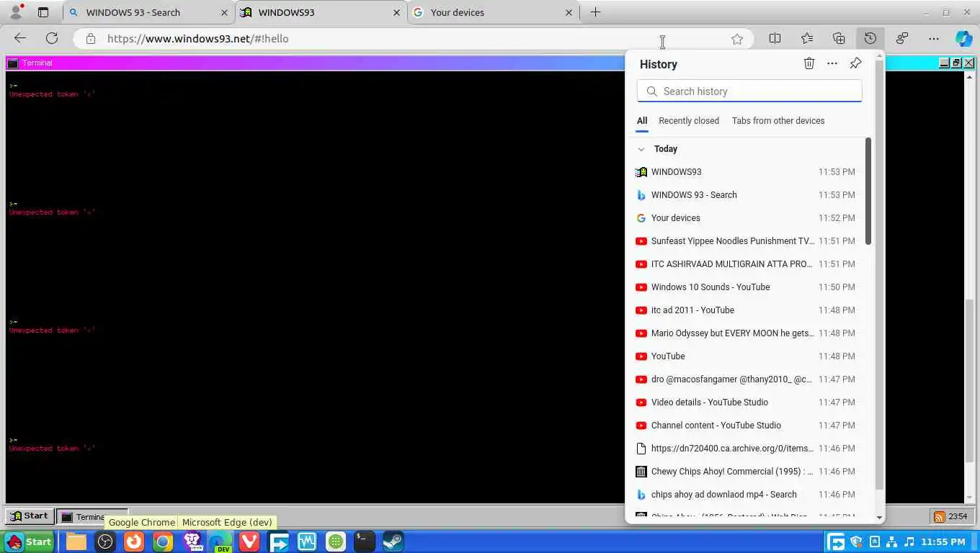Open the file manager folder icon
The image size is (980, 553).
[76, 541]
